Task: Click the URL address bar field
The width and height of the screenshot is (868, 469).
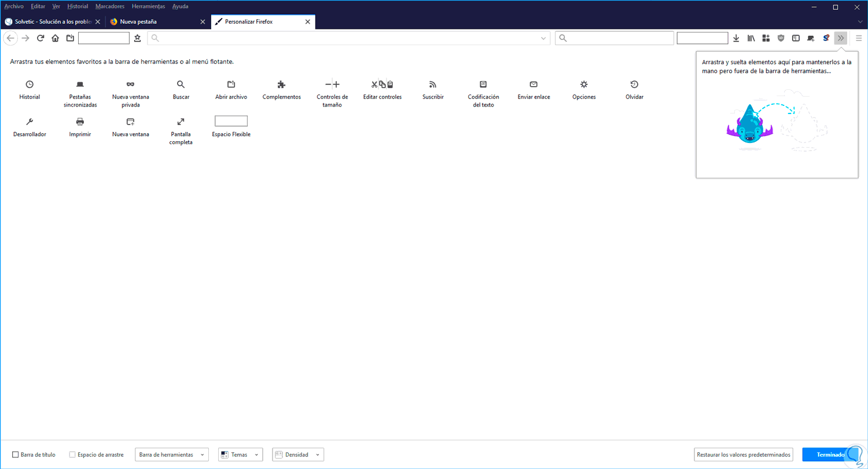Action: click(x=350, y=38)
